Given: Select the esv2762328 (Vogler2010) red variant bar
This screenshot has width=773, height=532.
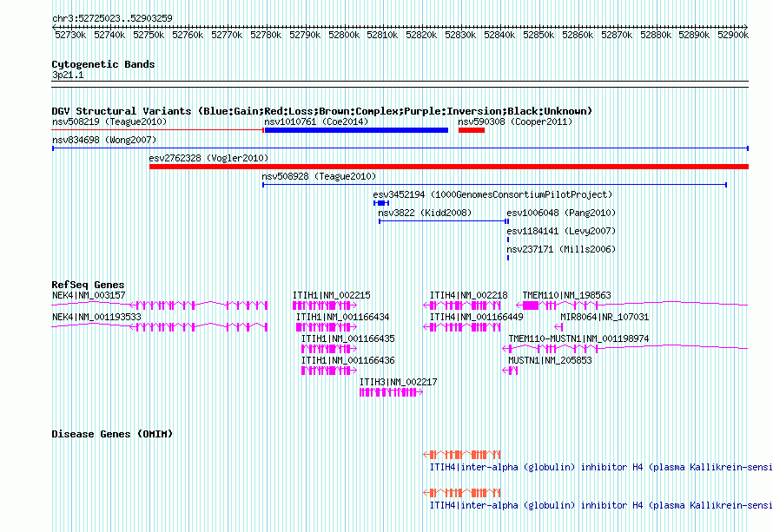Looking at the screenshot, I should click(x=449, y=167).
